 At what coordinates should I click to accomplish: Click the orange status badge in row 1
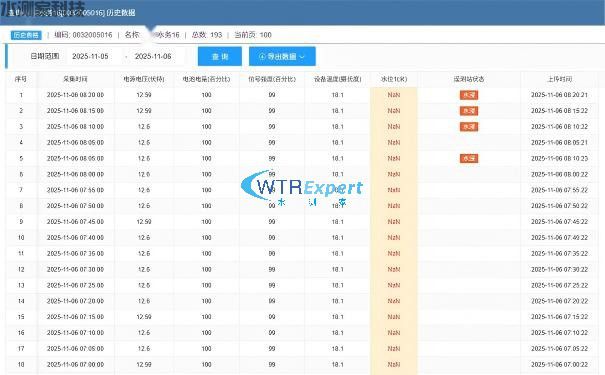pos(469,95)
